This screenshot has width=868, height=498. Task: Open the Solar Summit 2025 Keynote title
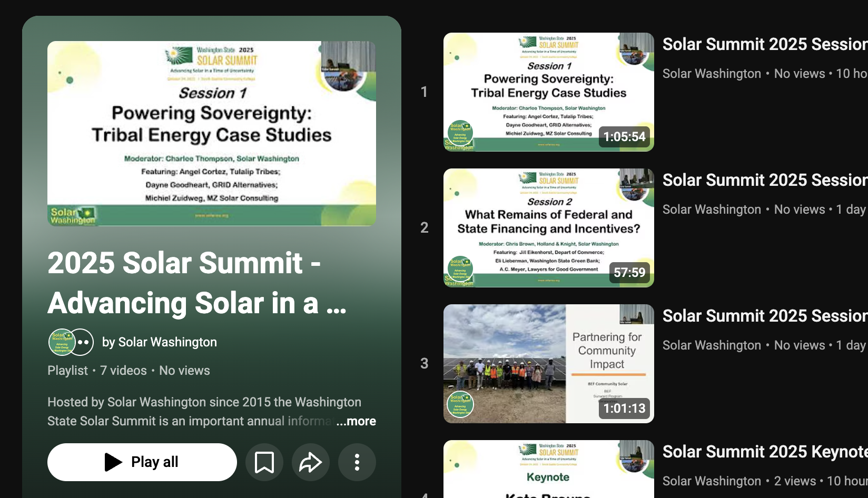click(765, 452)
